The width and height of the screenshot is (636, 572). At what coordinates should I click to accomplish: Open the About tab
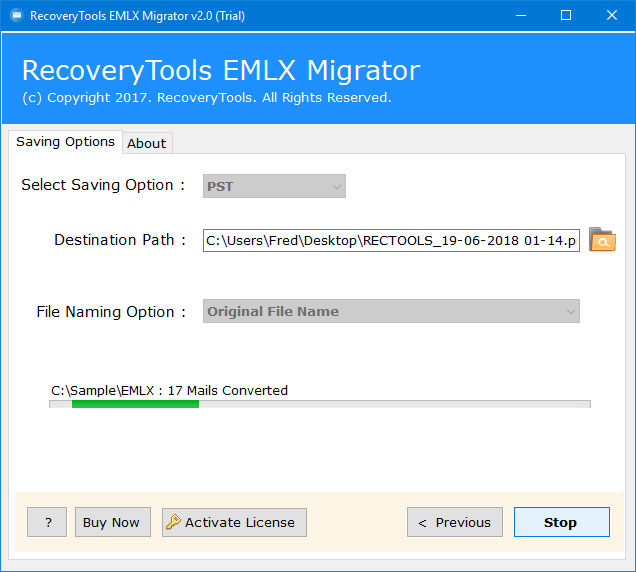coord(147,143)
